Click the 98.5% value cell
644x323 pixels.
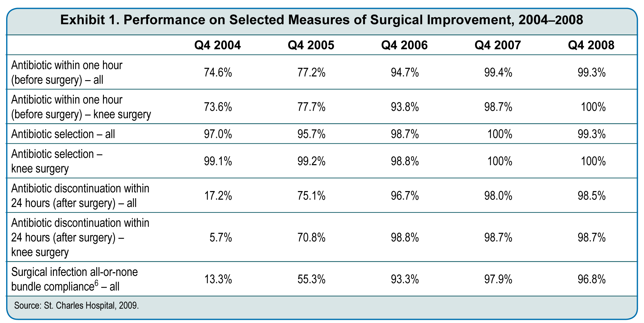591,196
